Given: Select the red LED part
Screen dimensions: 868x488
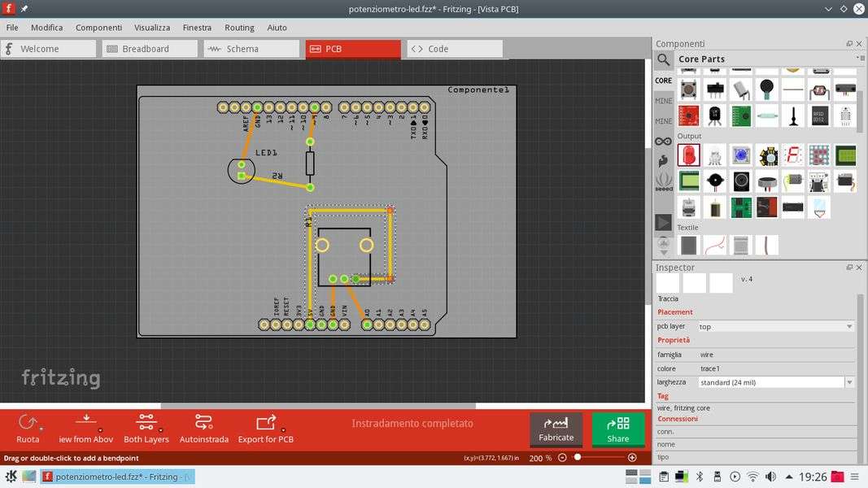Looking at the screenshot, I should coord(688,155).
